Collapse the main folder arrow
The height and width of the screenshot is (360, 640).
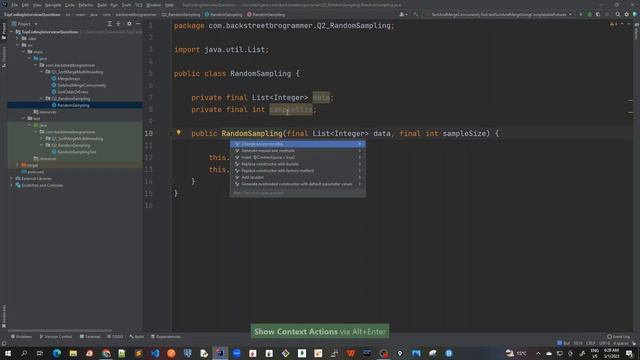[23, 52]
